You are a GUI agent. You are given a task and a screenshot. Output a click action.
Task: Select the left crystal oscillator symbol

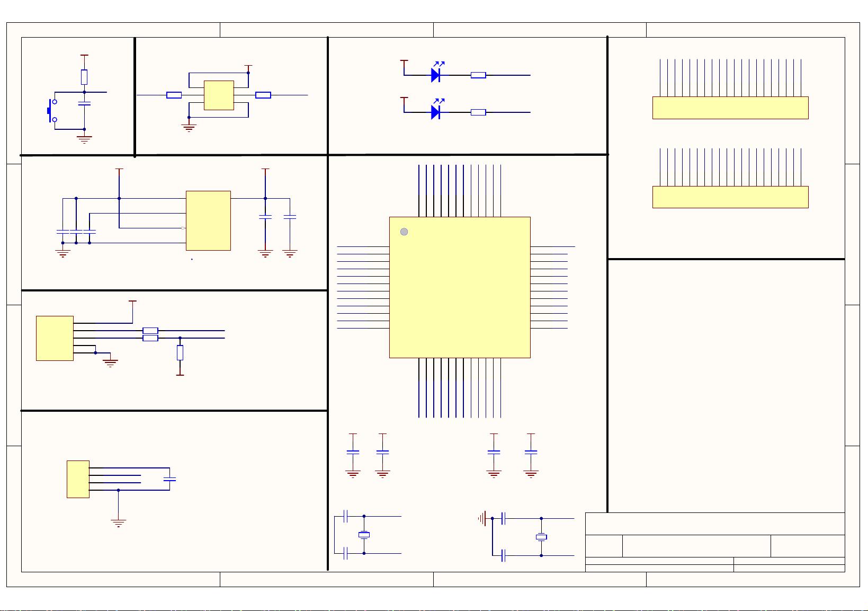coord(364,535)
